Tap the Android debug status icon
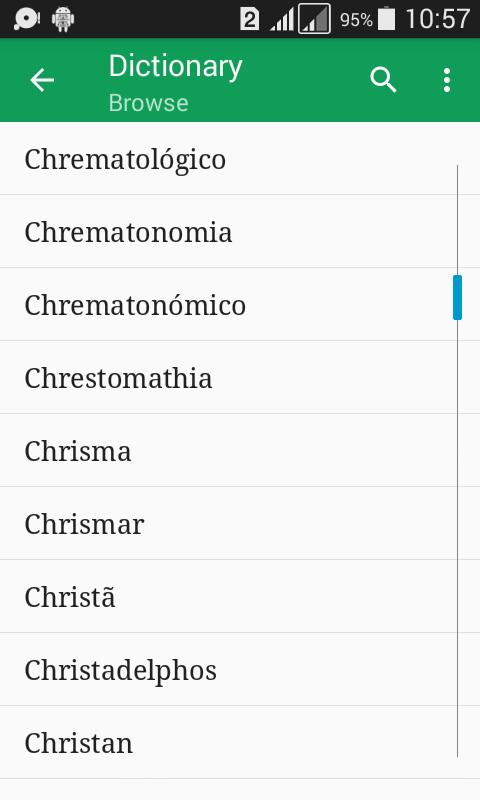This screenshot has width=480, height=800. 63,19
